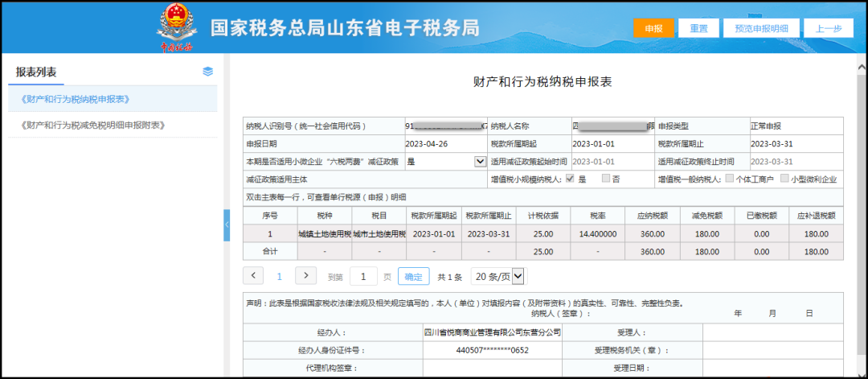
Task: Go to previous page with left chevron
Action: 253,275
